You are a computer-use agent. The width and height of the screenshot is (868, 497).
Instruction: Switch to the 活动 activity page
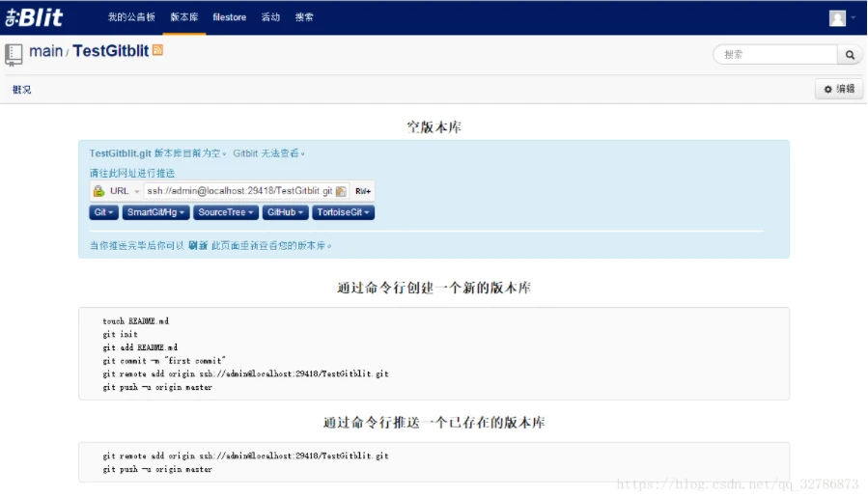(x=270, y=17)
